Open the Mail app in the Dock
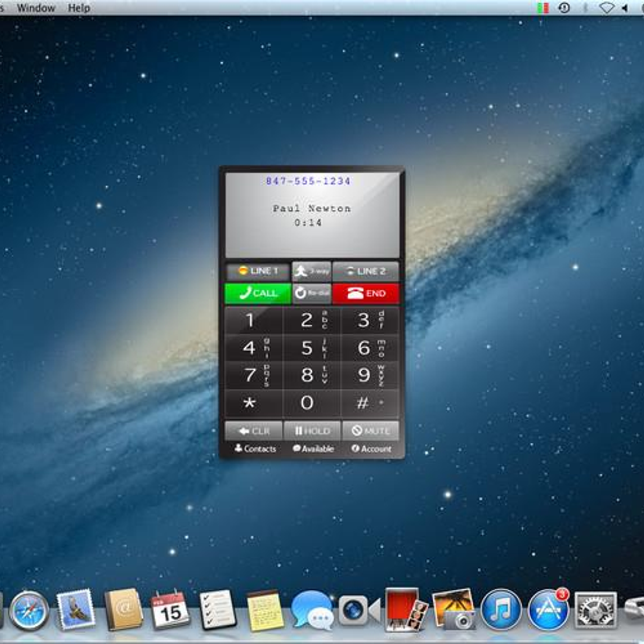 pos(76,610)
